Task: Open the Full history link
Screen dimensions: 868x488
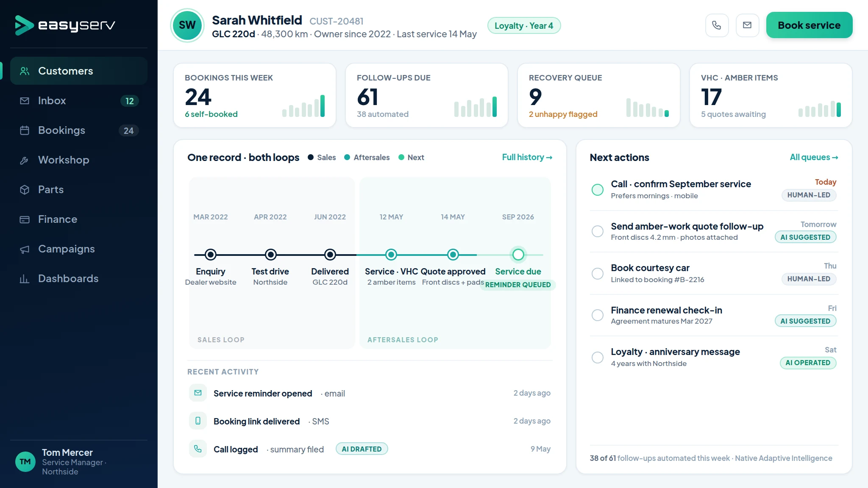Action: (x=527, y=157)
